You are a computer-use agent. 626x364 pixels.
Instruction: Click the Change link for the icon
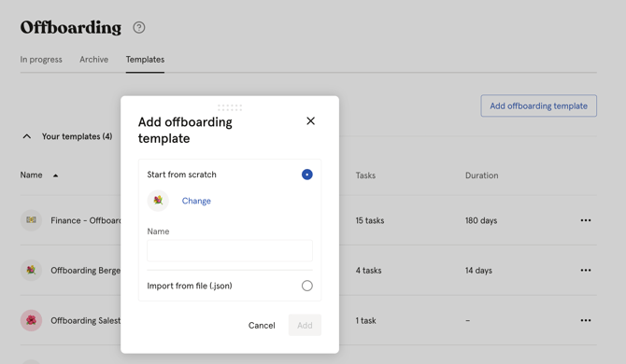click(x=196, y=201)
